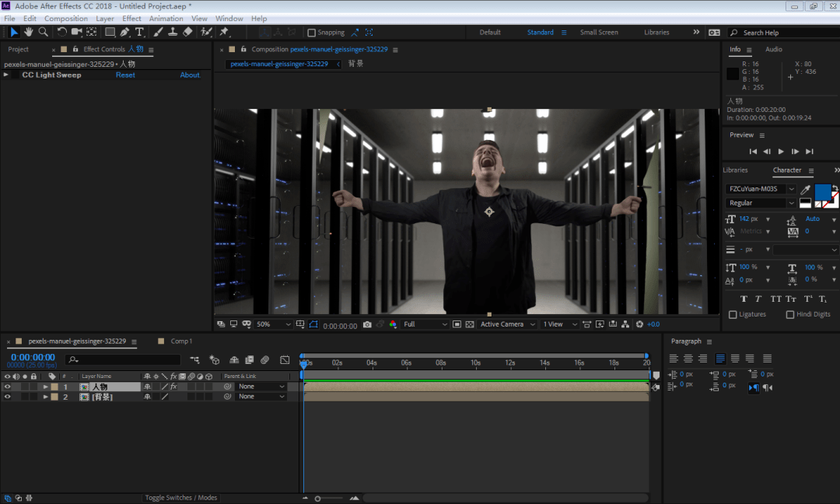Select the Eraser tool
Viewport: 840px width, 504px height.
187,32
